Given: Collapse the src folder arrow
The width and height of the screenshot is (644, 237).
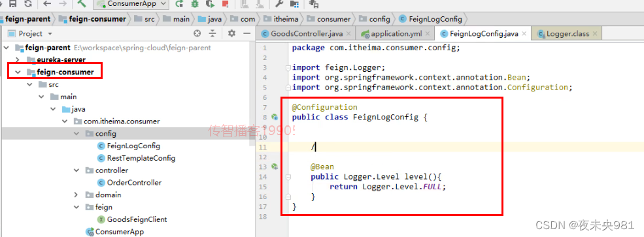Looking at the screenshot, I should (29, 84).
